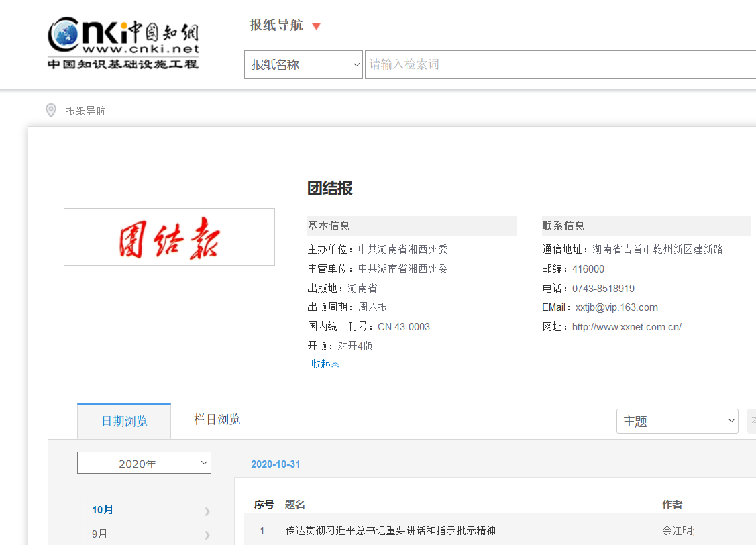The width and height of the screenshot is (756, 545).
Task: Expand the 10月 month item
Action: (x=103, y=510)
